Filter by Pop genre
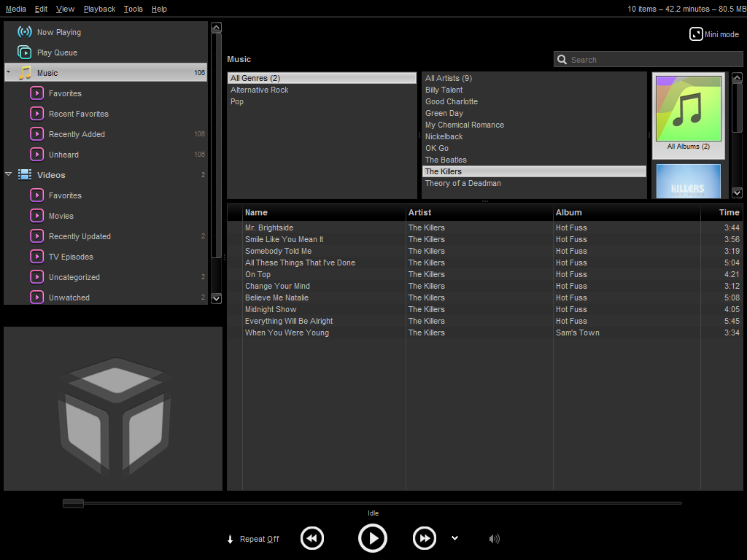The width and height of the screenshot is (747, 560). (x=322, y=101)
